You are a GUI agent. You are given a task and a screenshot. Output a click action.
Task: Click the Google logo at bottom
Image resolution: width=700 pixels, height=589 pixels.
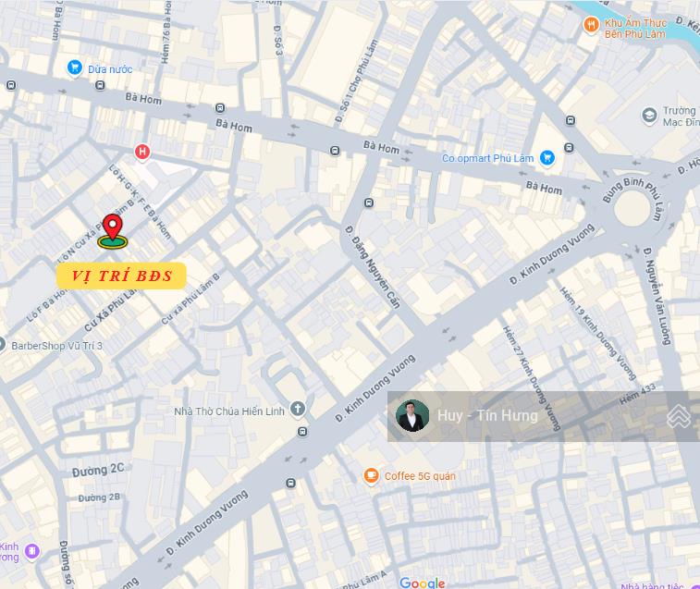(x=422, y=583)
